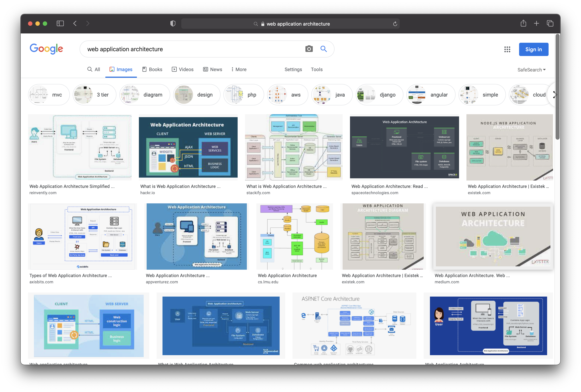Viewport: 581px width, 392px height.
Task: Switch to the News tab
Action: [x=213, y=69]
